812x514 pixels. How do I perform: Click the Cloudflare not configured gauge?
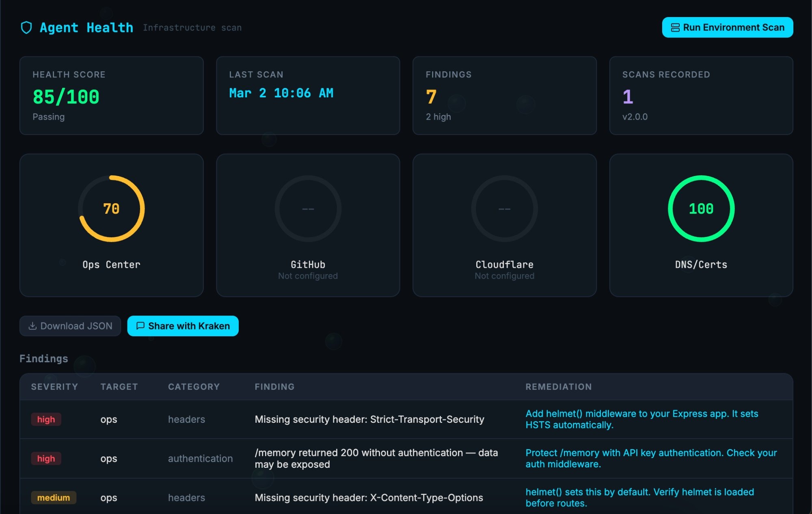[505, 209]
